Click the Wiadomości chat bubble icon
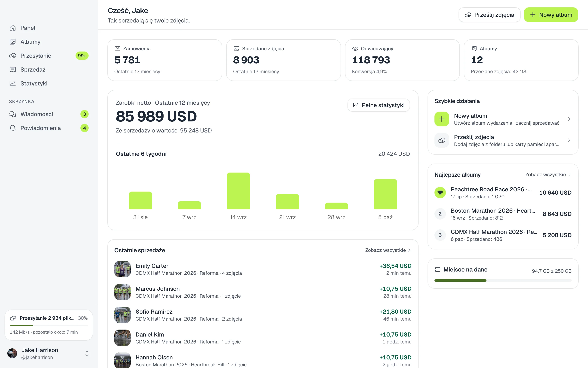The height and width of the screenshot is (368, 588). 13,114
